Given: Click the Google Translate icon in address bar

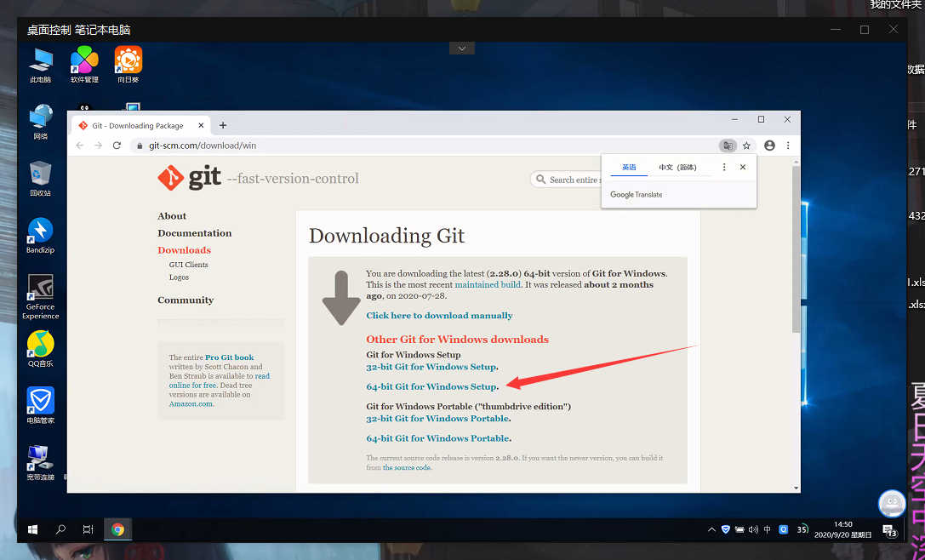Looking at the screenshot, I should click(x=727, y=146).
